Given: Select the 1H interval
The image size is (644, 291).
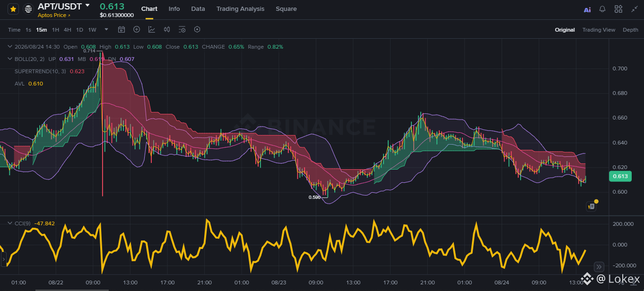Looking at the screenshot, I should pos(55,30).
